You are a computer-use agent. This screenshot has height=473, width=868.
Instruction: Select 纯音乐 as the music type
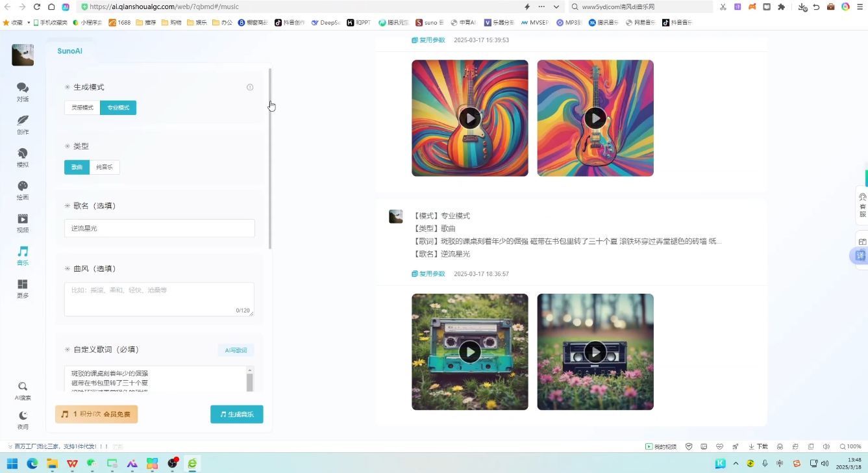point(104,167)
